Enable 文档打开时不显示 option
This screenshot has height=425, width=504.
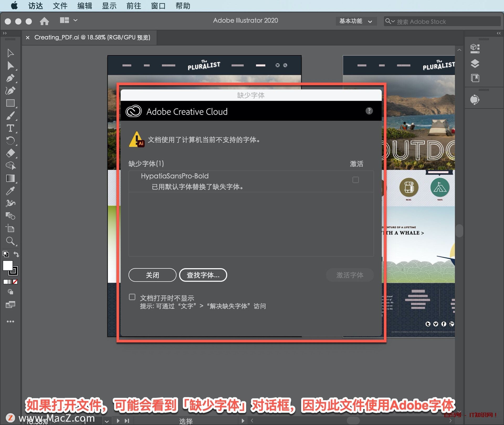coord(132,297)
